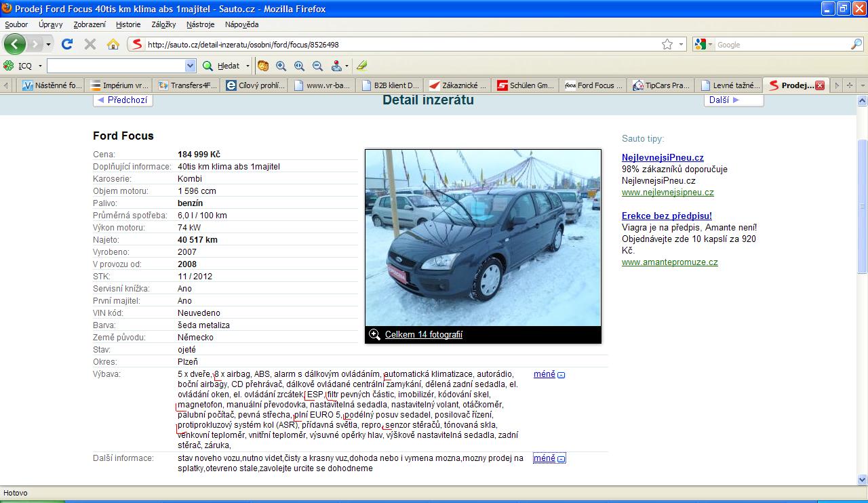Open the Záložky menu
Image resolution: width=868 pixels, height=503 pixels.
tap(163, 24)
